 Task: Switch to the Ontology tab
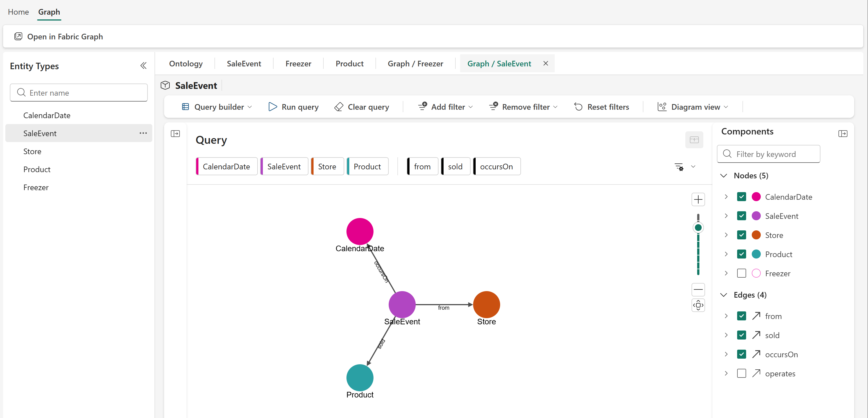(186, 64)
